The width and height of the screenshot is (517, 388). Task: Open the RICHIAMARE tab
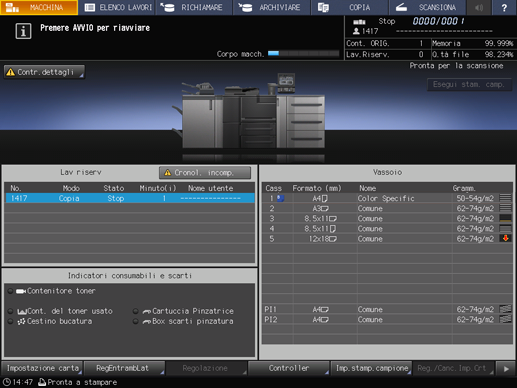[x=194, y=7]
